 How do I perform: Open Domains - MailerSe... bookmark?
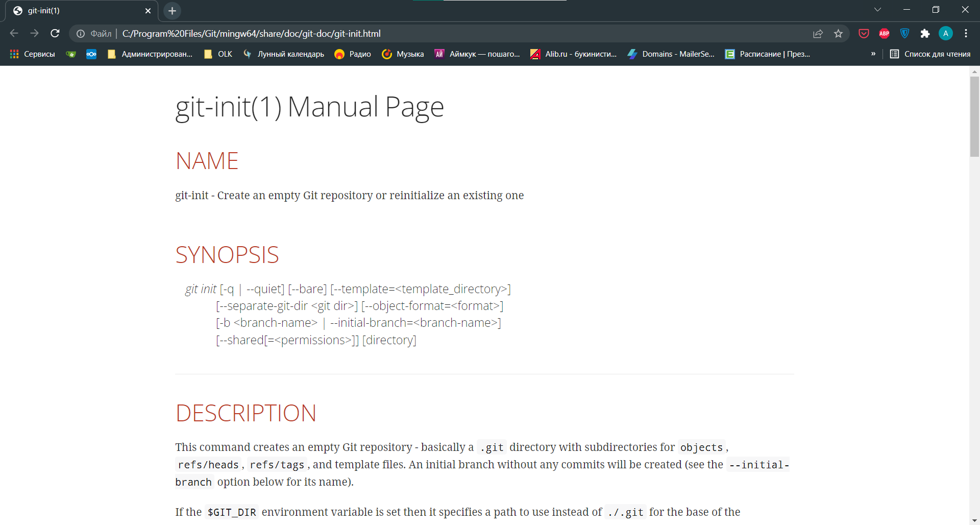coord(671,54)
